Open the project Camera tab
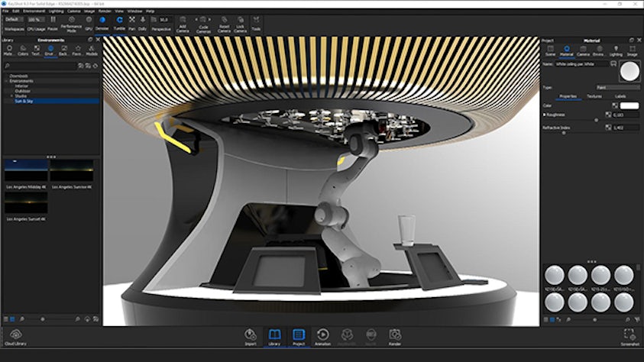The image size is (644, 362). coord(583,51)
